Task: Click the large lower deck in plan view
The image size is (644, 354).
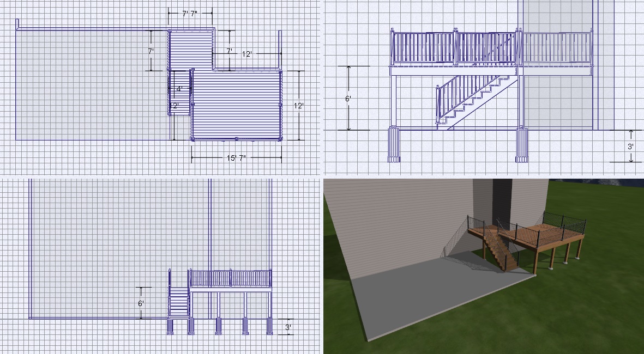Action: click(x=237, y=105)
